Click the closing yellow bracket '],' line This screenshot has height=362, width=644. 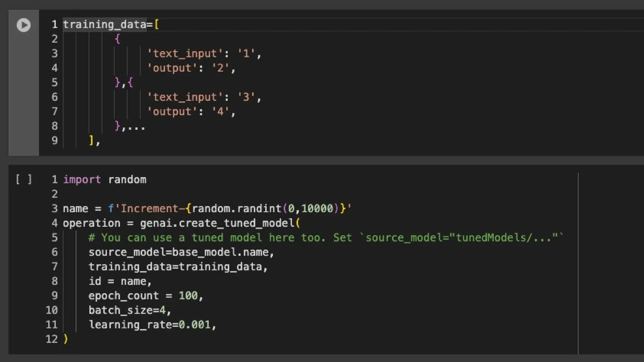point(94,141)
